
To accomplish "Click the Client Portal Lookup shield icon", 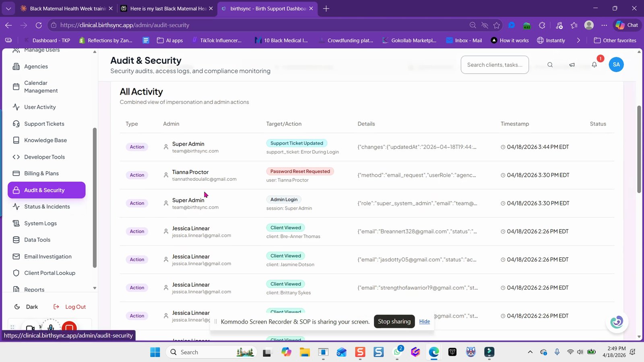I will coord(16,273).
